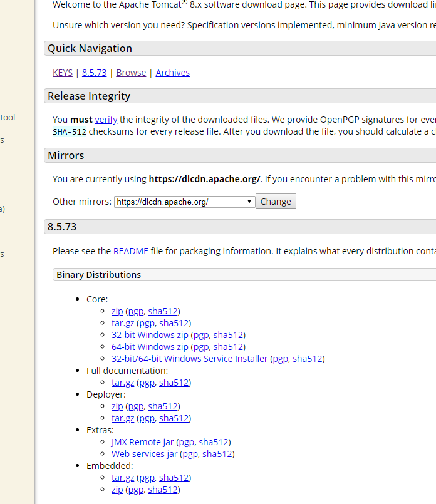Open pgp signature for Deployer tar.gz
Image resolution: width=436 pixels, height=504 pixels.
tap(147, 418)
